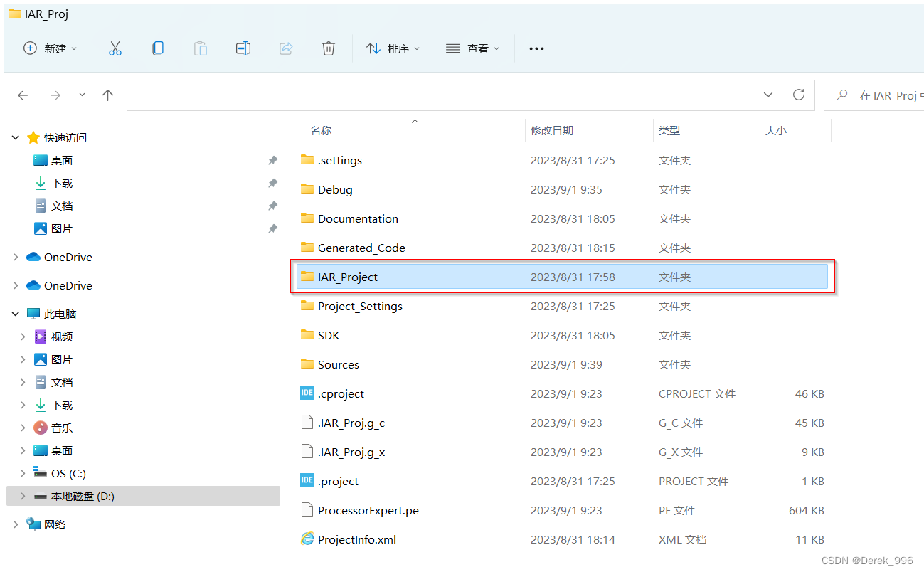Viewport: 924px width, 572px height.
Task: Unpin 图片 pin icon in quick access
Action: point(272,229)
